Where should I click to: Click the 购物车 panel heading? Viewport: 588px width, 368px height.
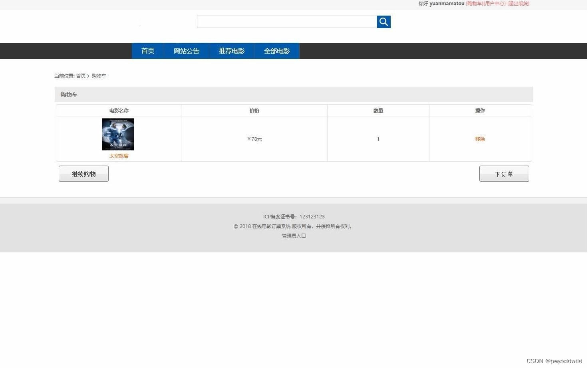tap(69, 94)
